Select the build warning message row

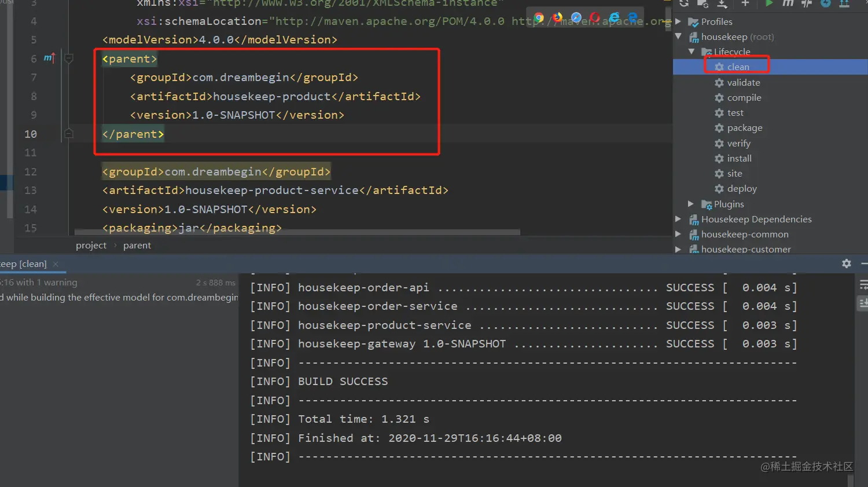click(119, 297)
